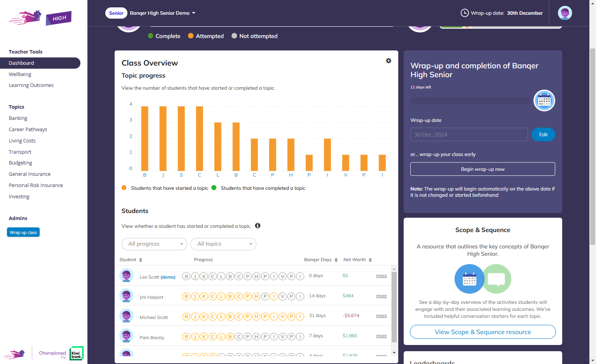Click the calendar icon in the Wrap-up panel

click(544, 101)
